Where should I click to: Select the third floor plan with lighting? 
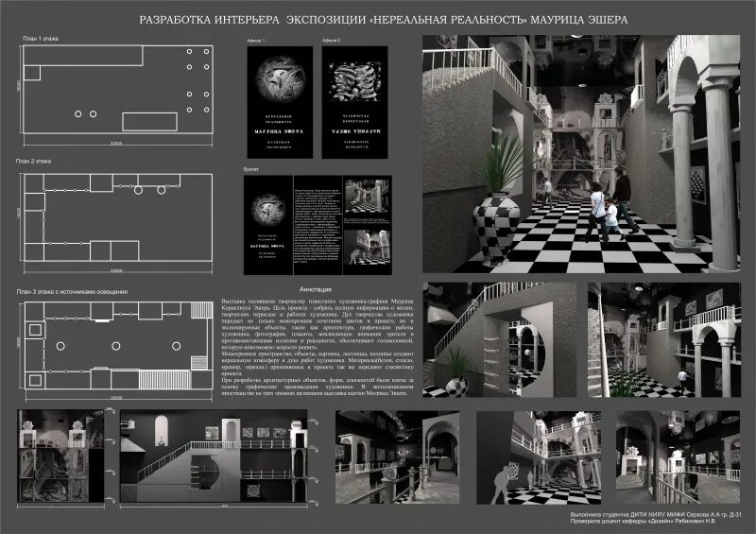pyautogui.click(x=117, y=345)
